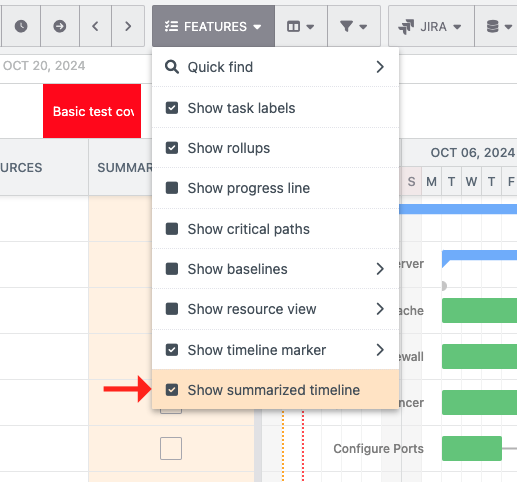Open the JIRA dropdown menu
Viewport: 517px width, 482px height.
431,26
